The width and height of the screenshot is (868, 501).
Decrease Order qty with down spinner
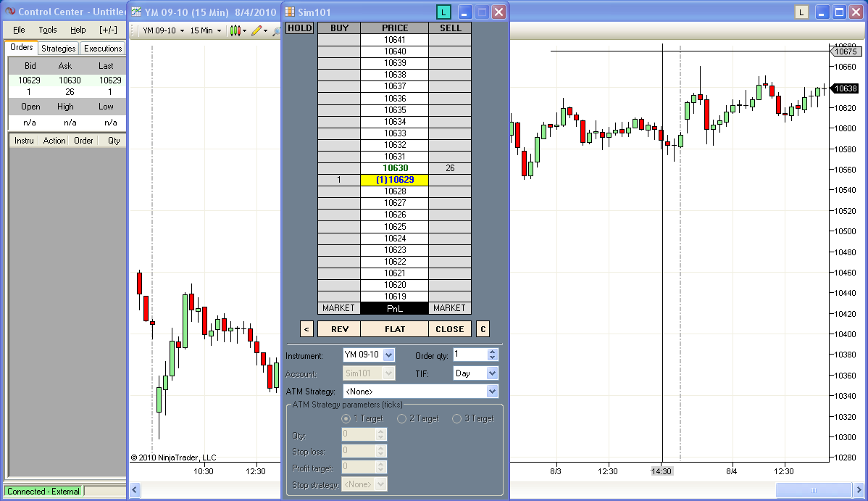(x=493, y=357)
